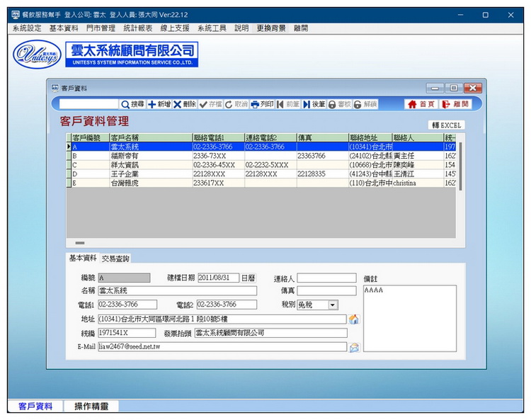Add a new customer with 新增
The height and width of the screenshot is (420, 531).
pyautogui.click(x=159, y=104)
